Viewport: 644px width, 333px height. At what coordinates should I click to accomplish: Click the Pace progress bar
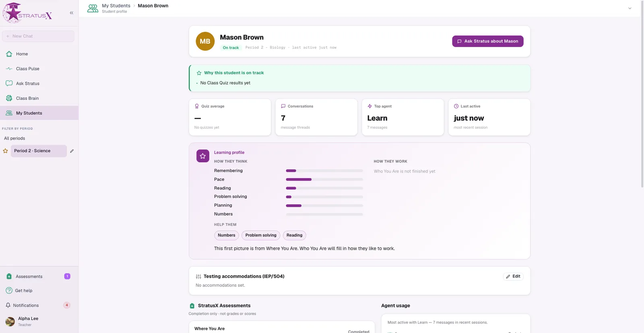(x=324, y=179)
